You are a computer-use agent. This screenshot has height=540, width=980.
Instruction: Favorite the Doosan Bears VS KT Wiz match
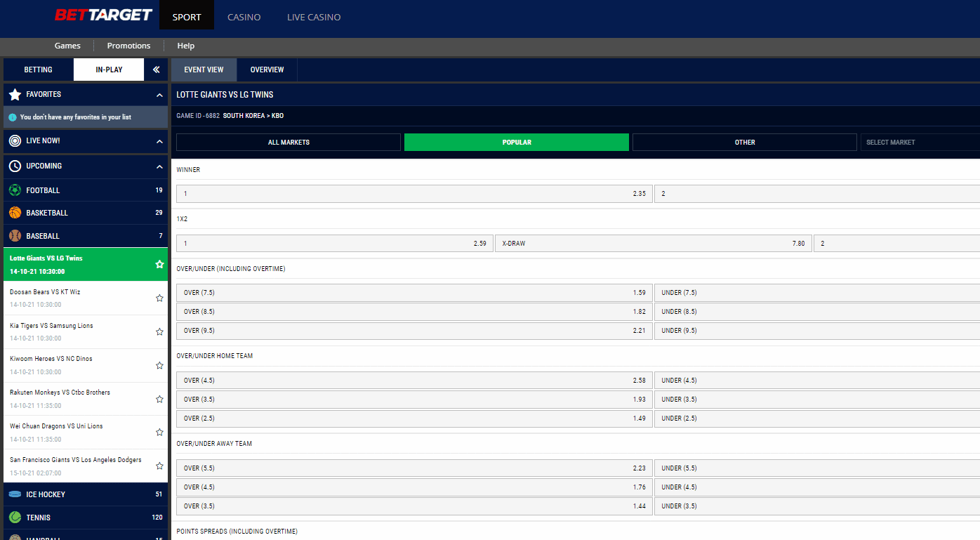159,298
